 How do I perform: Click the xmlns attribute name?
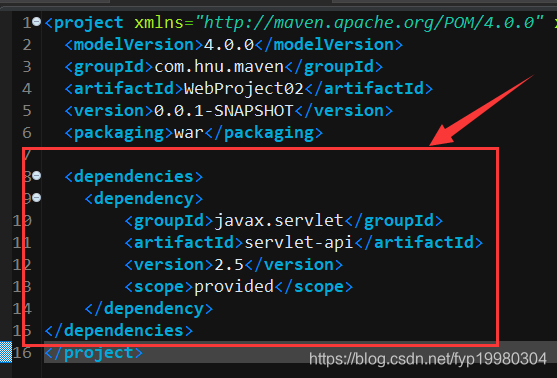159,23
